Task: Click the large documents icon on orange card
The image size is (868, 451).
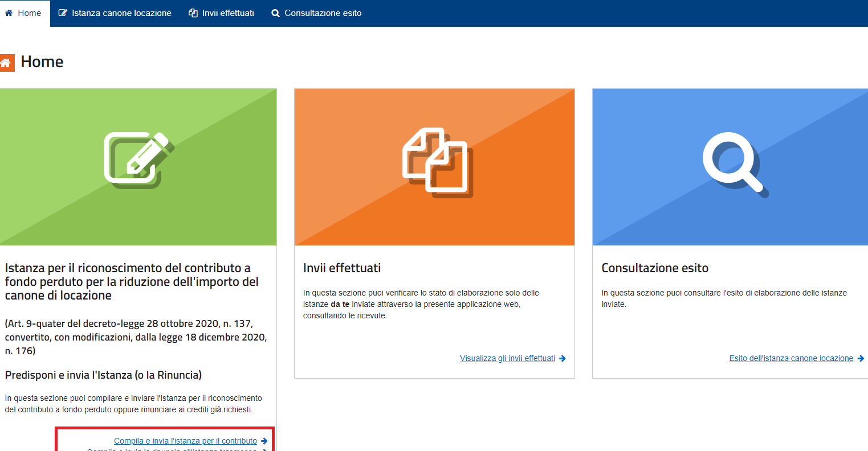Action: [x=437, y=162]
